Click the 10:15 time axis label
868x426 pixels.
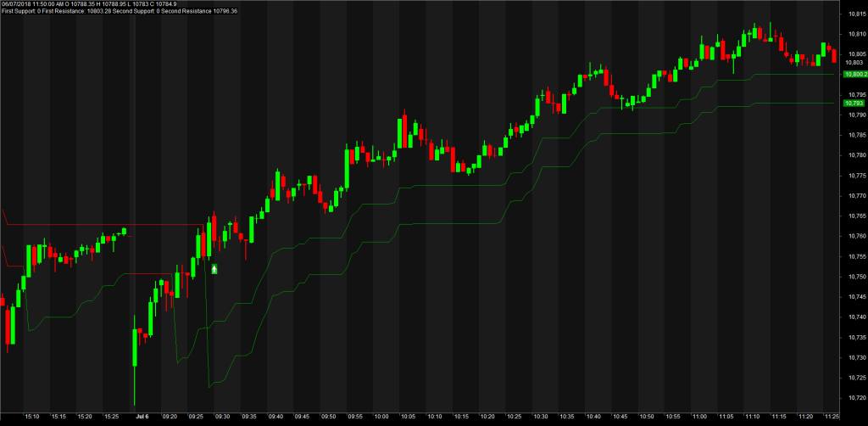[x=461, y=416]
